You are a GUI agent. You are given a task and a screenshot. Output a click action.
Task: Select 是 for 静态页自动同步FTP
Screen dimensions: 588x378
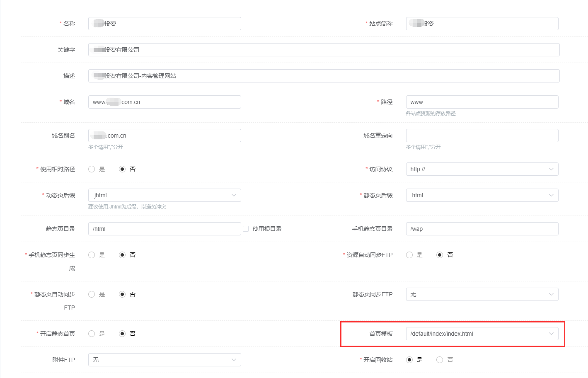[92, 294]
